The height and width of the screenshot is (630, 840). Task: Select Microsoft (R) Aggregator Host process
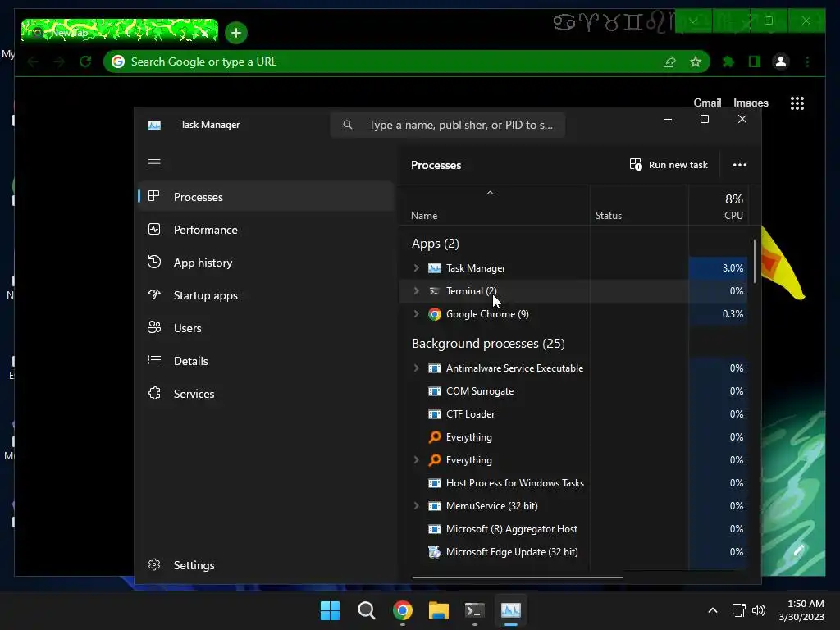pyautogui.click(x=512, y=529)
